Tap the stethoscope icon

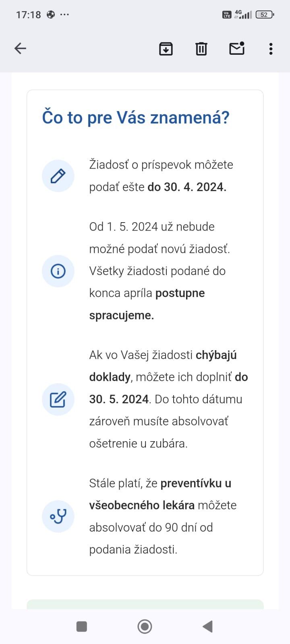coord(58,516)
